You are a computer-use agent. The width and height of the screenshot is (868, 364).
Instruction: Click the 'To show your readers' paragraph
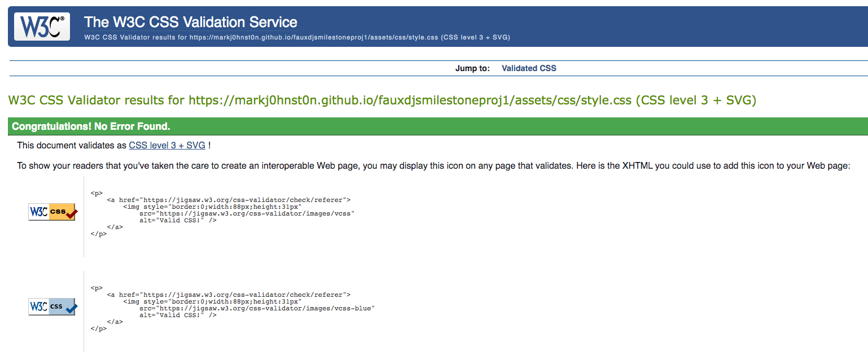(433, 166)
